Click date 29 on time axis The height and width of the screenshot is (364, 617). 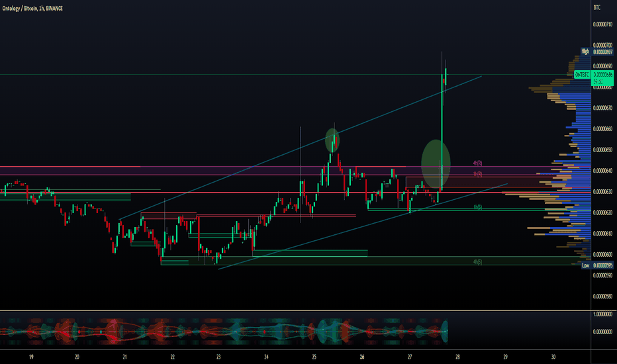(x=506, y=357)
